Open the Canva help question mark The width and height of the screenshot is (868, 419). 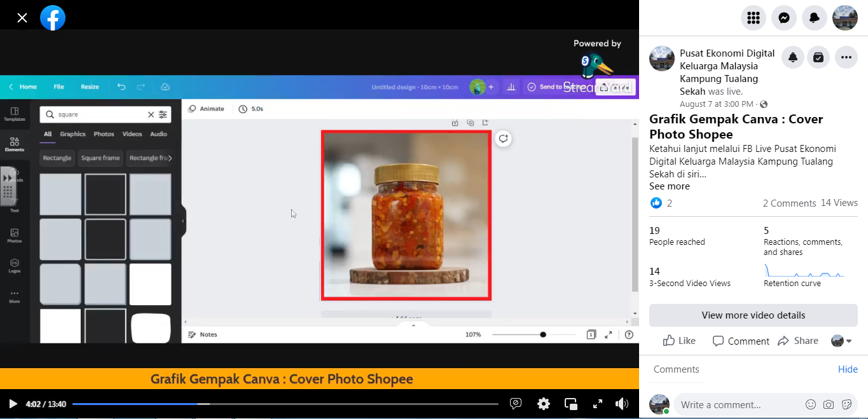click(x=629, y=334)
